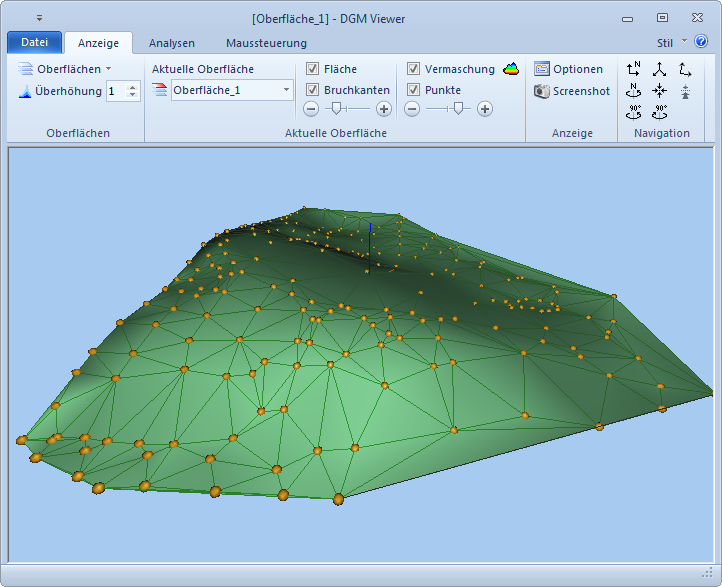Screen dimensions: 722x587
Task: Click the rotate-to-north circular arrow icon
Action: (633, 91)
